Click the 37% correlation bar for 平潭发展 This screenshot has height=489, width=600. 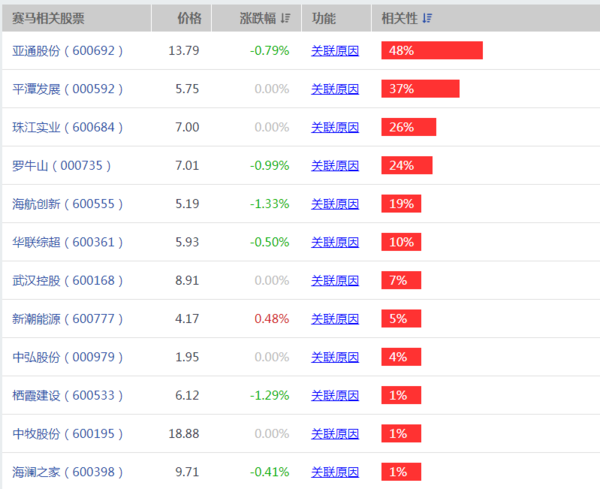click(420, 89)
